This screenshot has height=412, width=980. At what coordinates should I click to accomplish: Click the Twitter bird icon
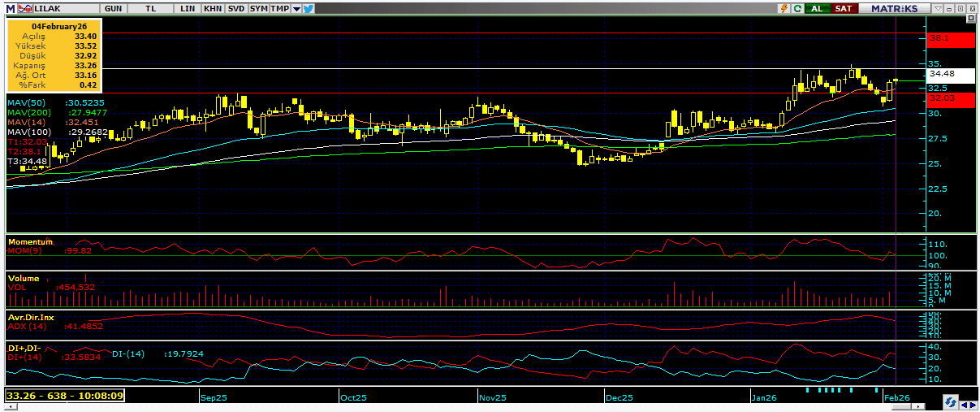pyautogui.click(x=309, y=8)
